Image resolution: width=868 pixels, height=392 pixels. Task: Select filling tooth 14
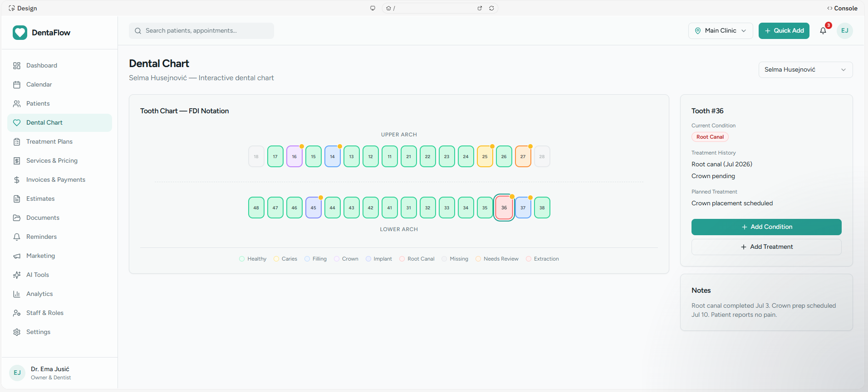pos(333,156)
